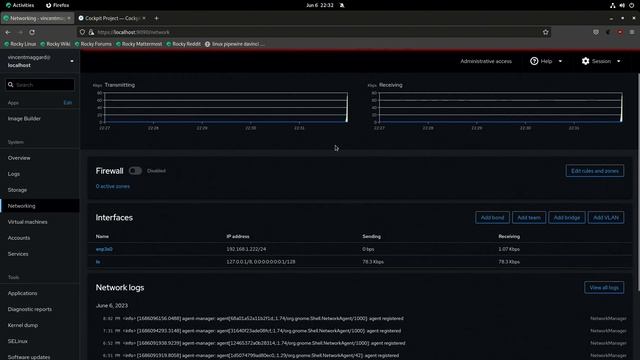This screenshot has height=360, width=640.
Task: Open the power icon in system tray
Action: click(x=631, y=5)
